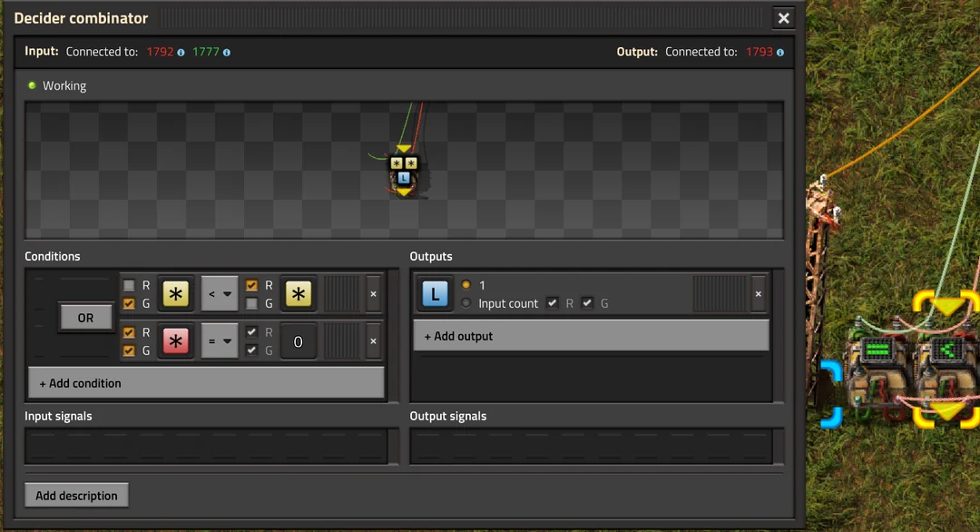The height and width of the screenshot is (532, 980).
Task: Click the blue L output signal icon
Action: (x=435, y=294)
